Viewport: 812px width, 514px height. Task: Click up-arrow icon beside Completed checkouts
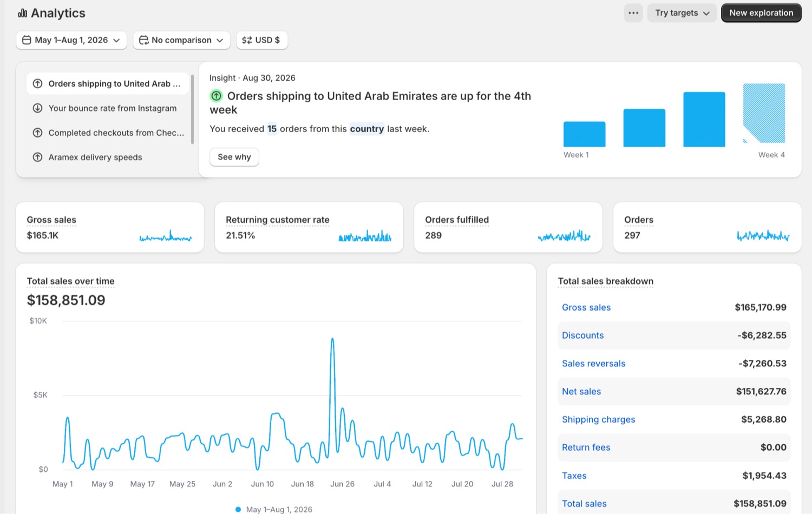point(37,133)
